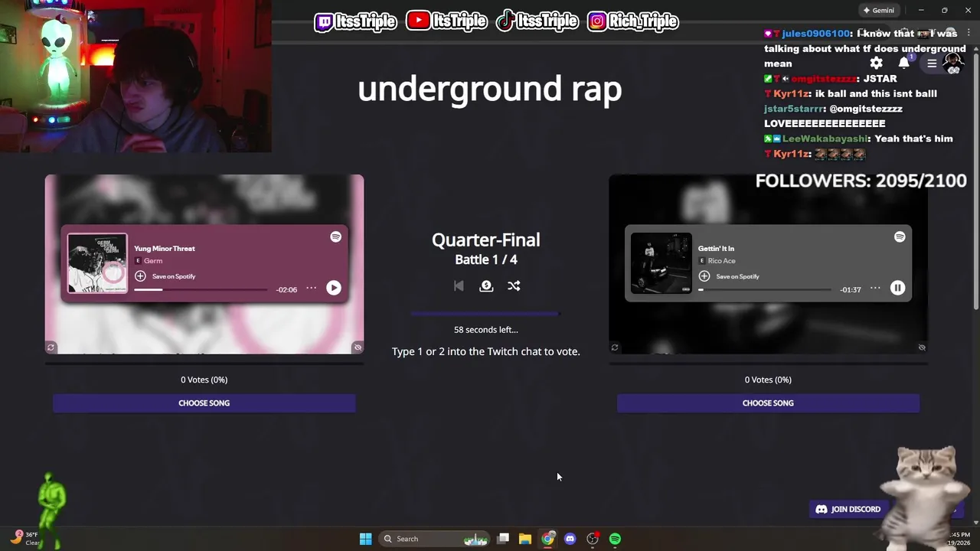Open user profile avatar
Viewport: 980px width, 551px height.
954,63
